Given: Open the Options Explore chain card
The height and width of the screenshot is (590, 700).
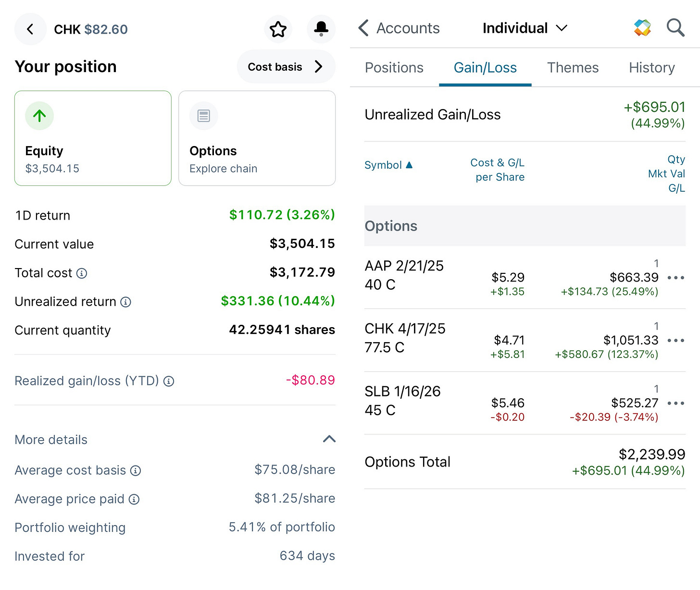Looking at the screenshot, I should (x=257, y=138).
